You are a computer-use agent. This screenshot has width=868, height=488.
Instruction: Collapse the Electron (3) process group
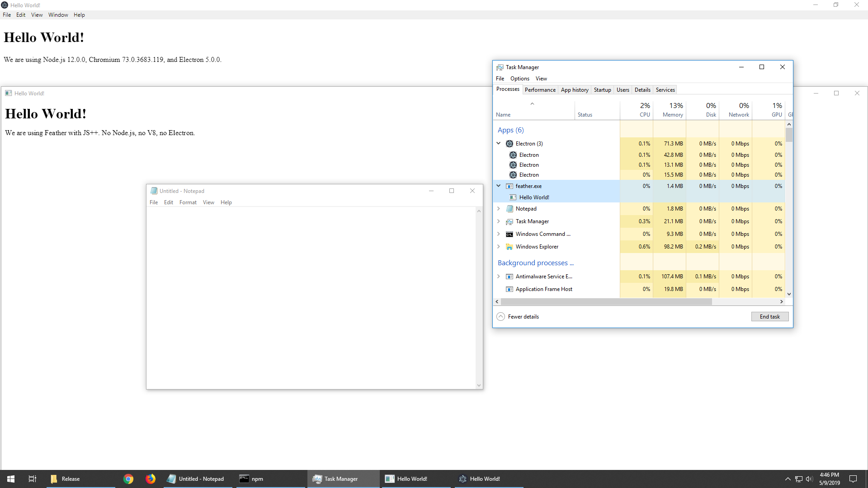[499, 143]
